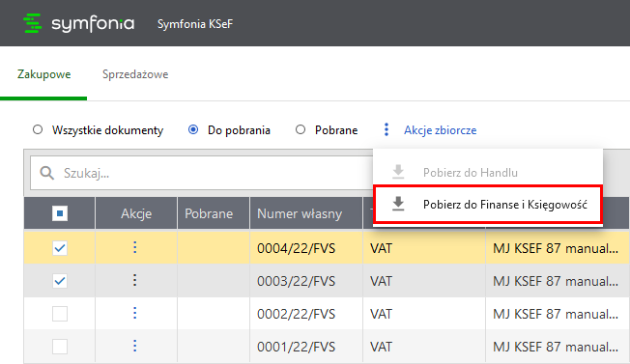630x364 pixels.
Task: Open actions menu for row 0004/22/FVS
Action: coord(135,247)
